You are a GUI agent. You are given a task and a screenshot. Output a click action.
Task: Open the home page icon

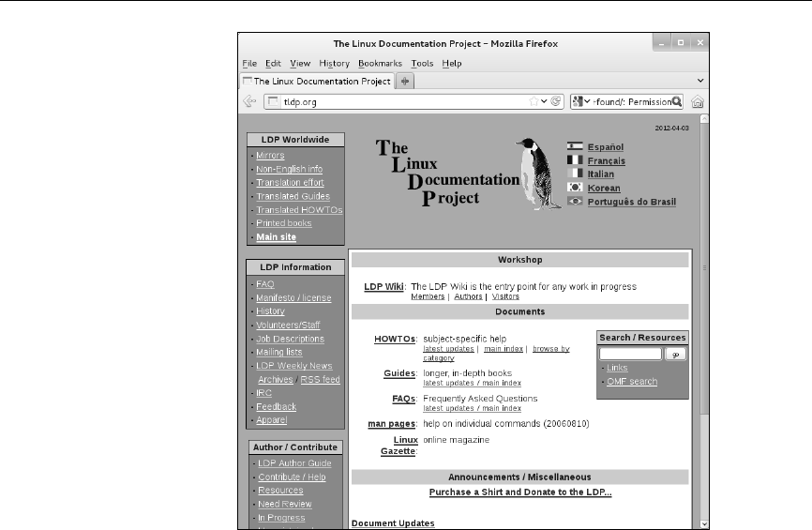coord(697,101)
